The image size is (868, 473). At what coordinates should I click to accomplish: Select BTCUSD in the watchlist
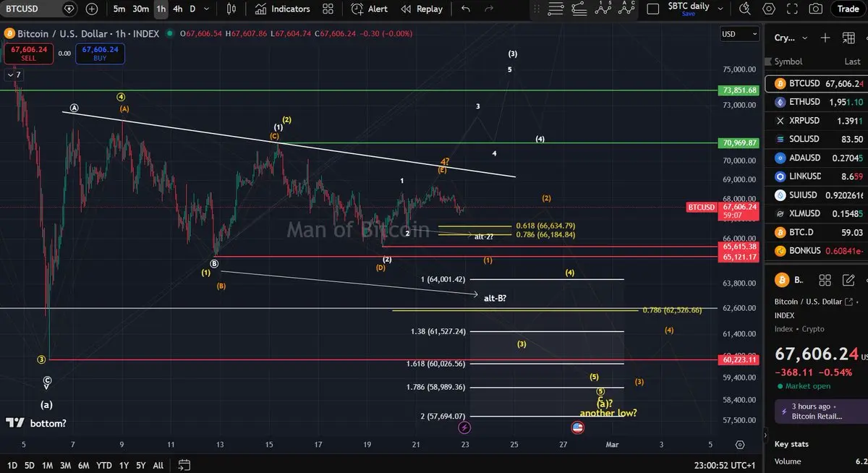pyautogui.click(x=819, y=83)
